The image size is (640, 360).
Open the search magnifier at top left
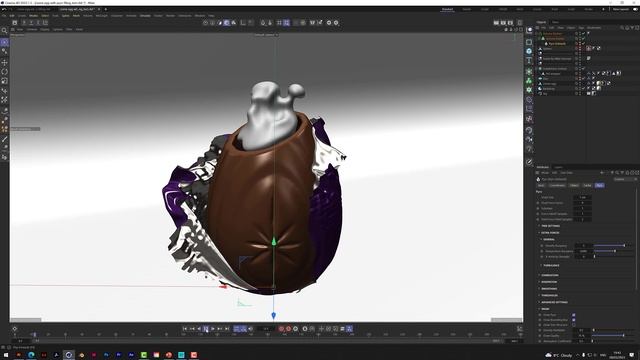(x=4, y=31)
